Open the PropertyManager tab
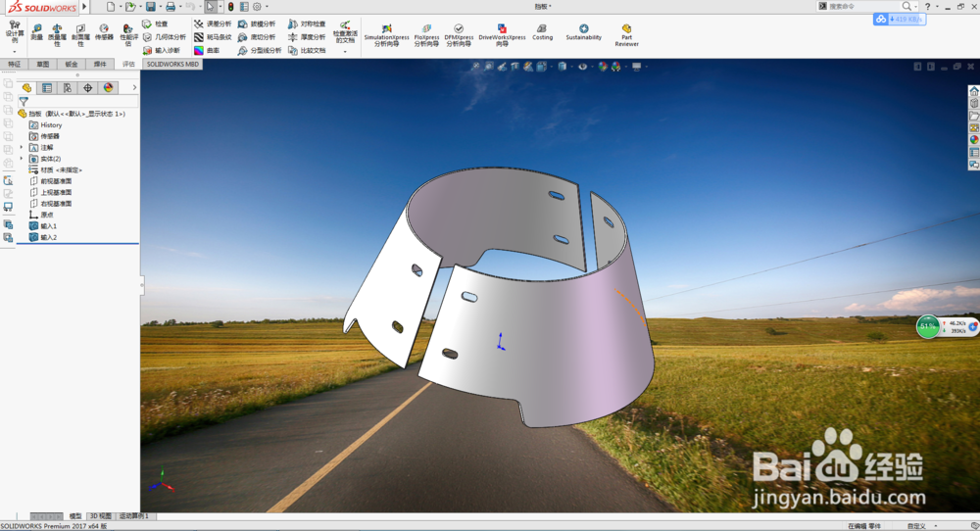Image resolution: width=980 pixels, height=531 pixels. pos(47,88)
